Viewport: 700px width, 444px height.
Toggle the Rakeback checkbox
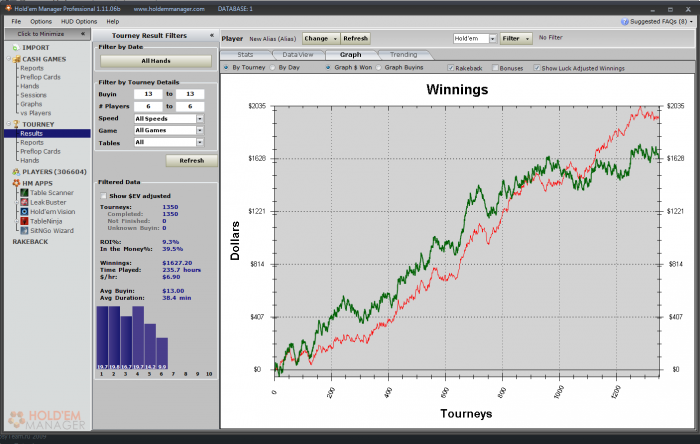[x=450, y=68]
